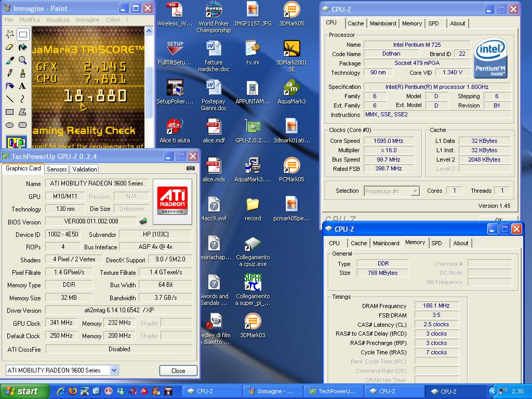Screen dimensions: 532x399
Task: Open the SPD tab in top CPU-Z window
Action: tap(434, 23)
